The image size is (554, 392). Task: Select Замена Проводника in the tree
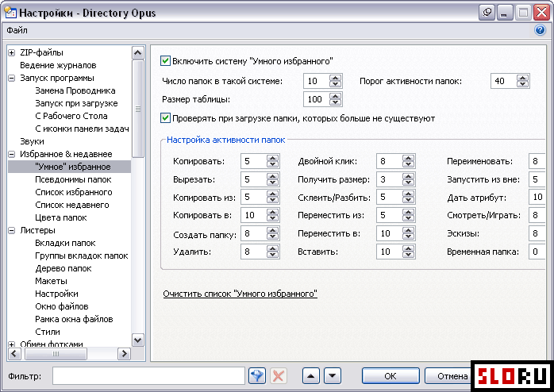pos(75,90)
